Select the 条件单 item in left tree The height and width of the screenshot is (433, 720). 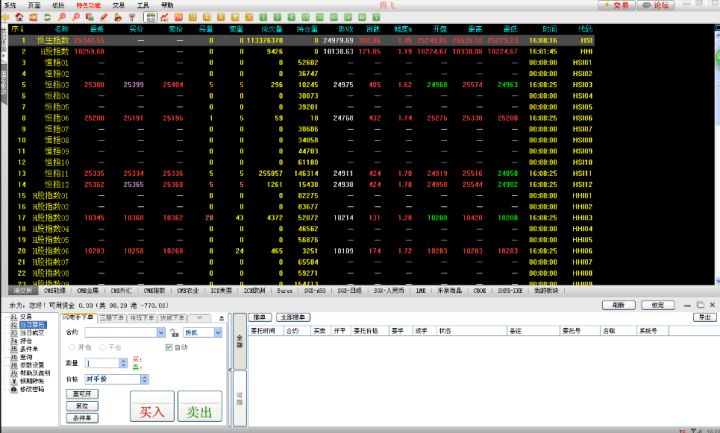coord(28,349)
